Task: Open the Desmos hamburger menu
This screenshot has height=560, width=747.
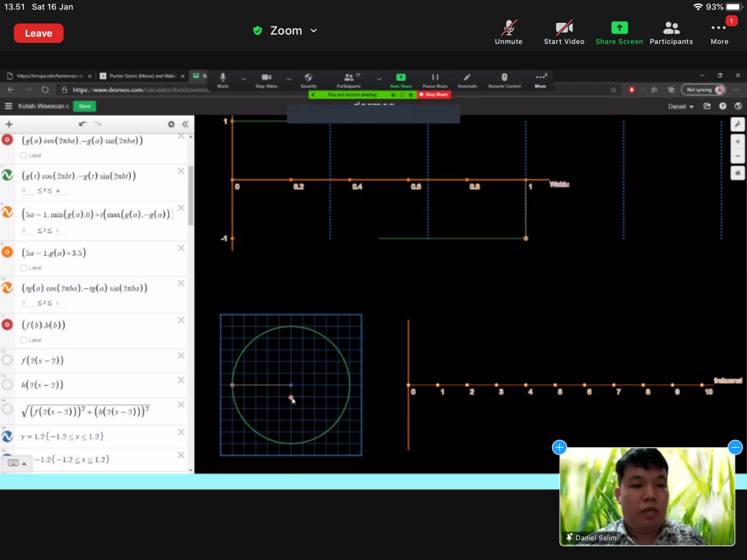Action: coord(8,106)
